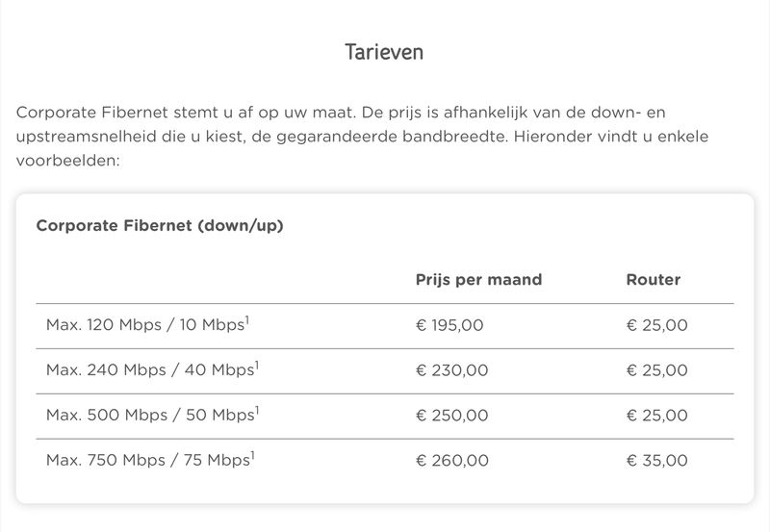Select the Corporate Fibernet (down/up) title
Image resolution: width=770 pixels, height=532 pixels.
click(160, 225)
